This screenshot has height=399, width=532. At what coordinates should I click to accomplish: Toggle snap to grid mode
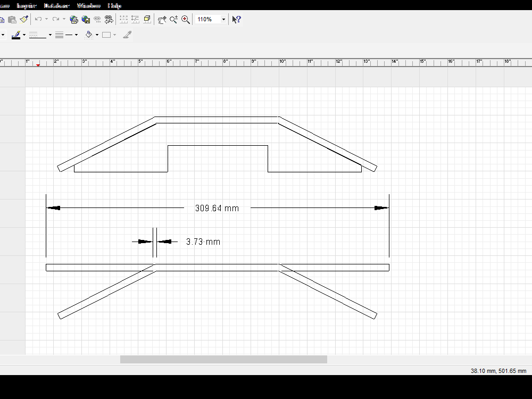135,19
